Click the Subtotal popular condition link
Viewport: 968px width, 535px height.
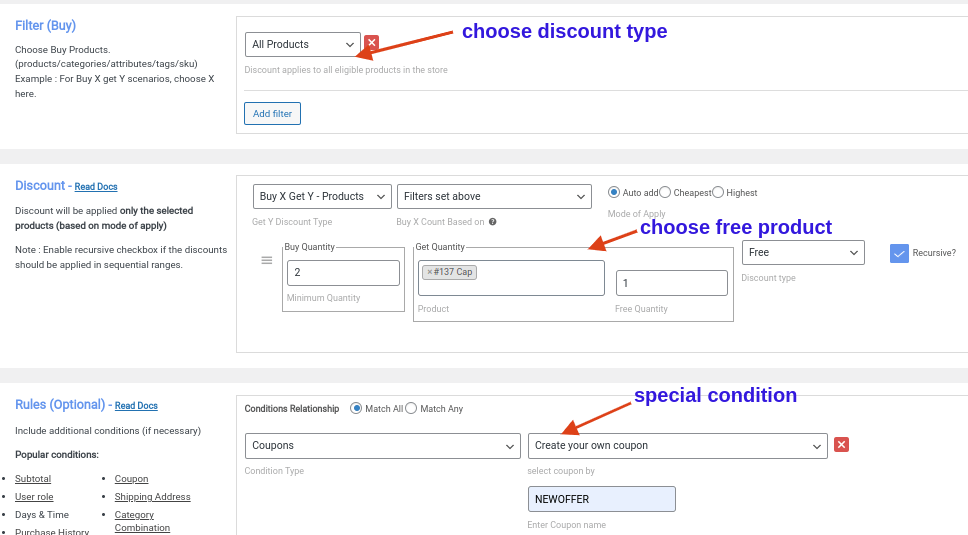click(33, 479)
